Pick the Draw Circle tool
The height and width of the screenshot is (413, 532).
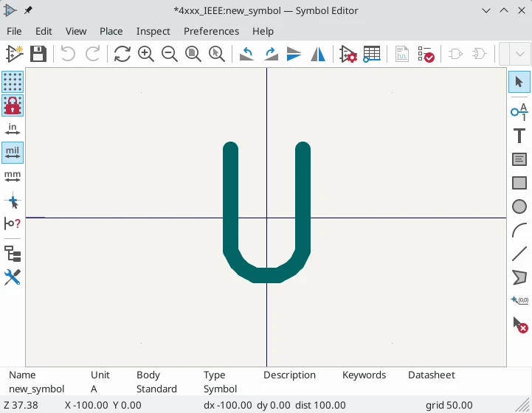[519, 207]
